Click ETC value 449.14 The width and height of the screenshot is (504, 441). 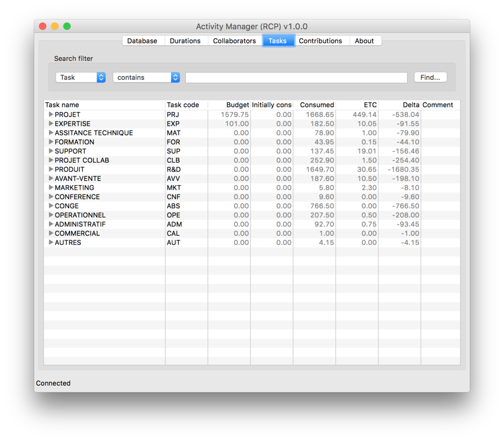point(364,115)
